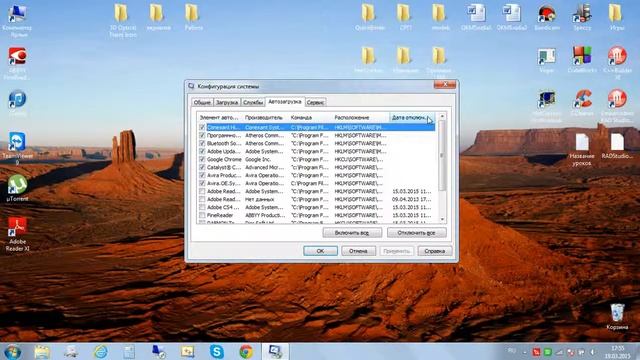Image resolution: width=640 pixels, height=360 pixels.
Task: Enable Adobe Read... item with Нет данных
Action: (x=202, y=199)
